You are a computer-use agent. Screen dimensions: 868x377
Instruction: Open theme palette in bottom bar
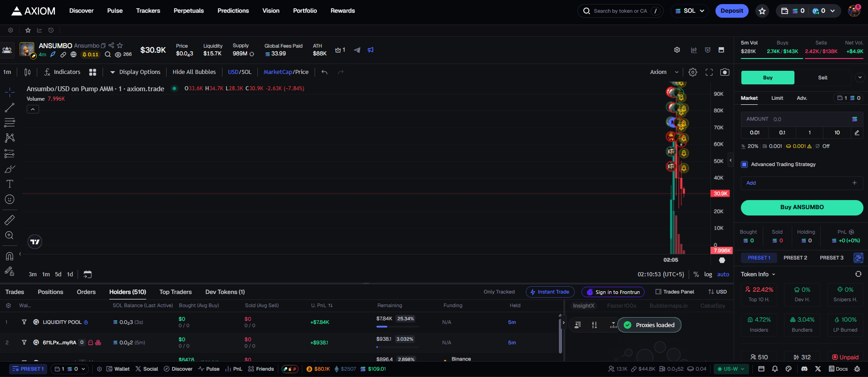789,369
